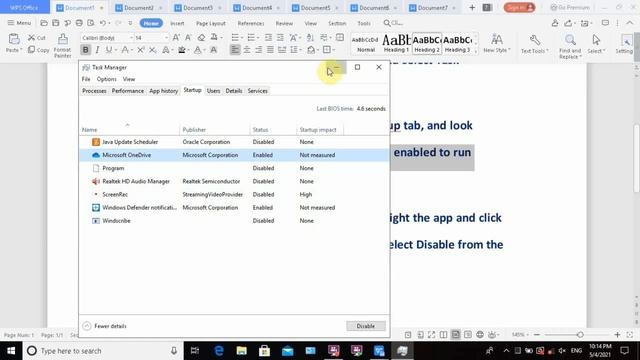Viewport: 640px width, 360px height.
Task: Click the Windows Start button
Action: 11,351
